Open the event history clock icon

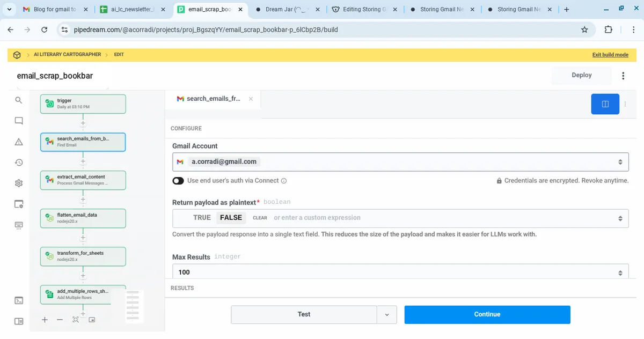(19, 163)
